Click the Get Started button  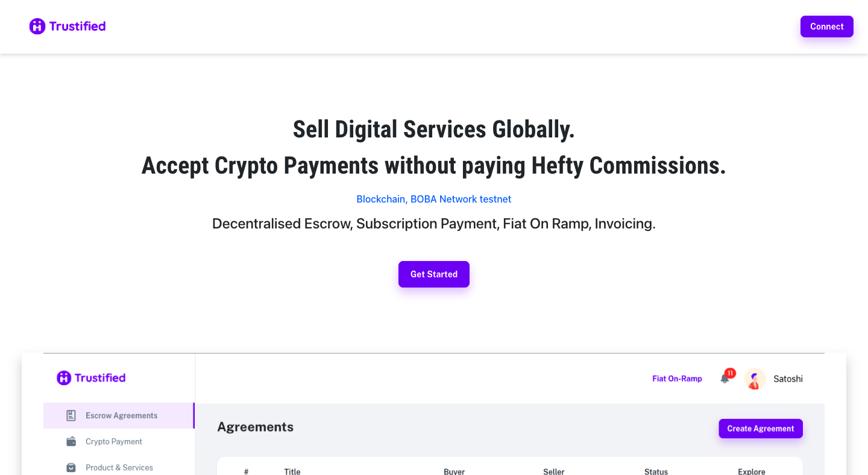click(x=434, y=274)
